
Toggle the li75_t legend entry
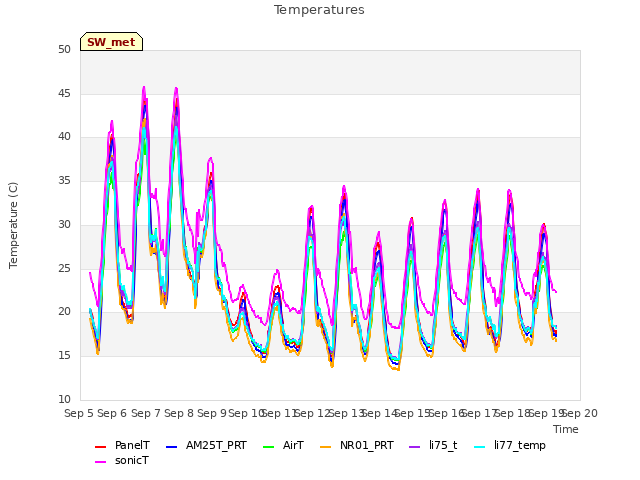click(433, 445)
